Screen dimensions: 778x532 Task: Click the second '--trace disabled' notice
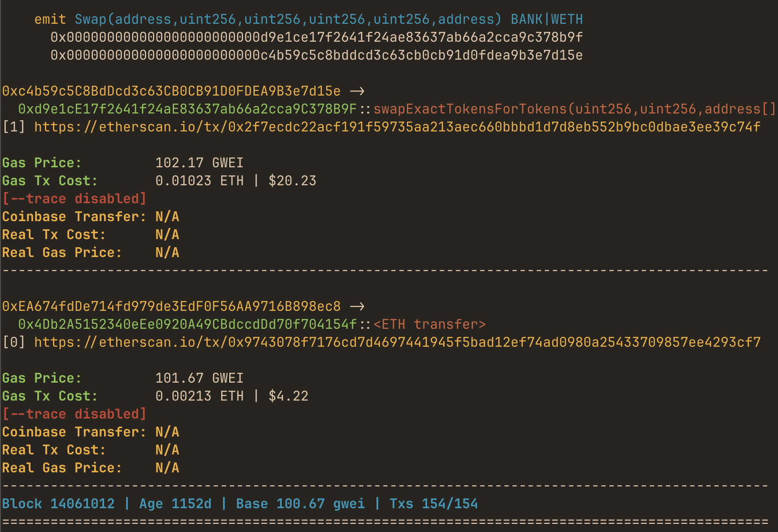coord(74,414)
